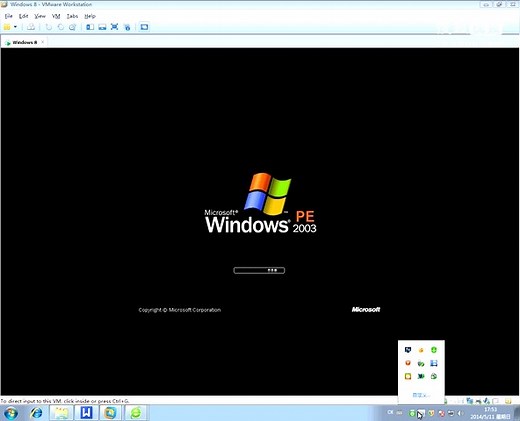Click the blue monitor icon in tray popup

pos(434,363)
